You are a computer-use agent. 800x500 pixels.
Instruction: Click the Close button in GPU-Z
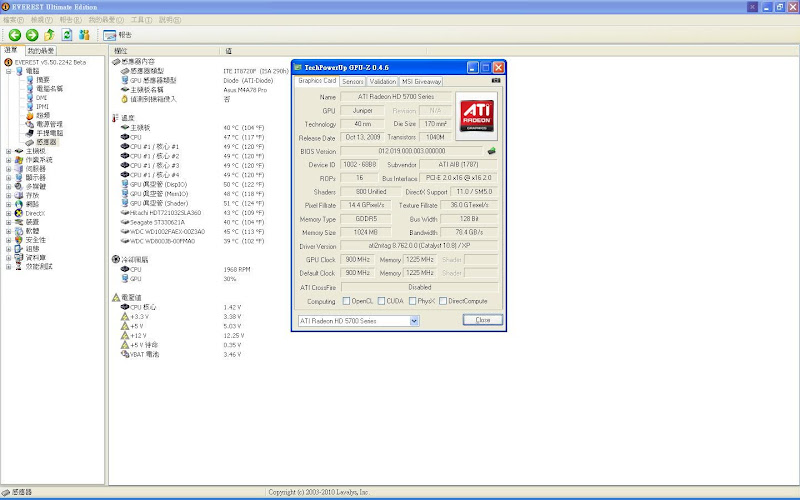[483, 320]
